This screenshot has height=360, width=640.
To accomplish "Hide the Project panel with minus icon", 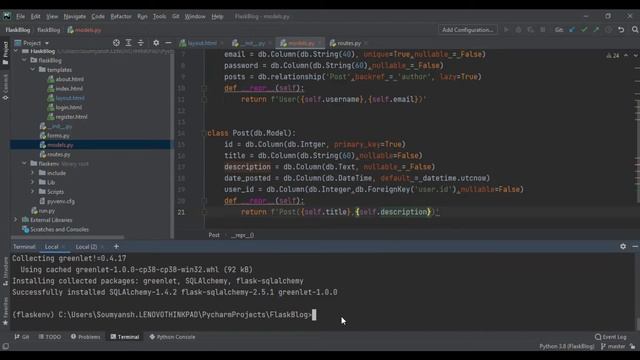I will (x=168, y=42).
